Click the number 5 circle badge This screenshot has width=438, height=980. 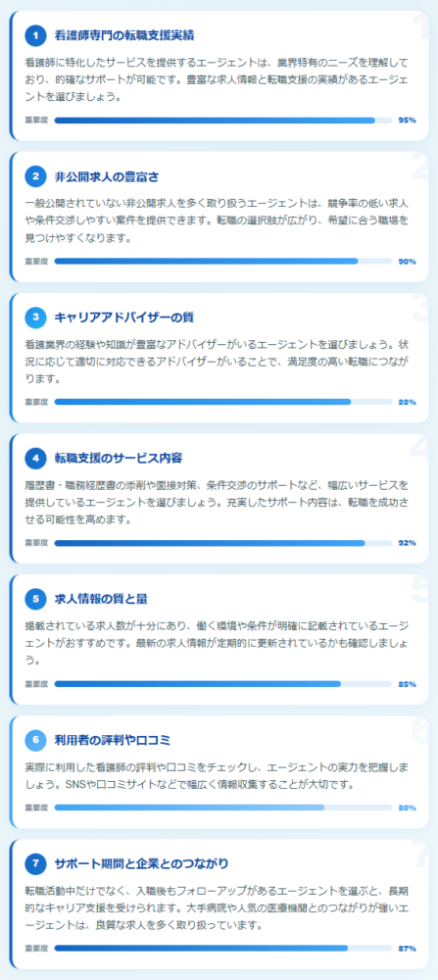[35, 600]
